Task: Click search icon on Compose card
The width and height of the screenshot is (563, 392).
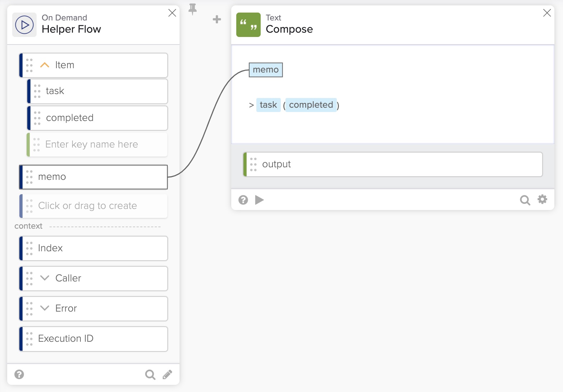Action: tap(525, 200)
